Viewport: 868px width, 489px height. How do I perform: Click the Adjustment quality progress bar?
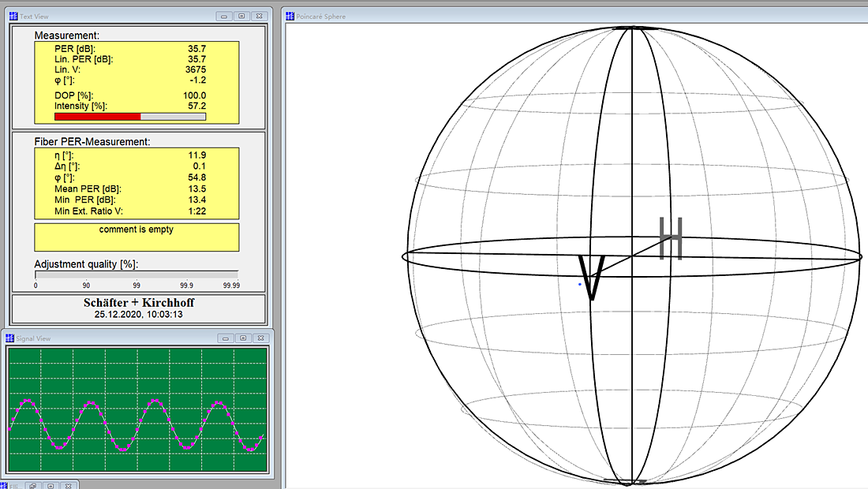tap(136, 274)
